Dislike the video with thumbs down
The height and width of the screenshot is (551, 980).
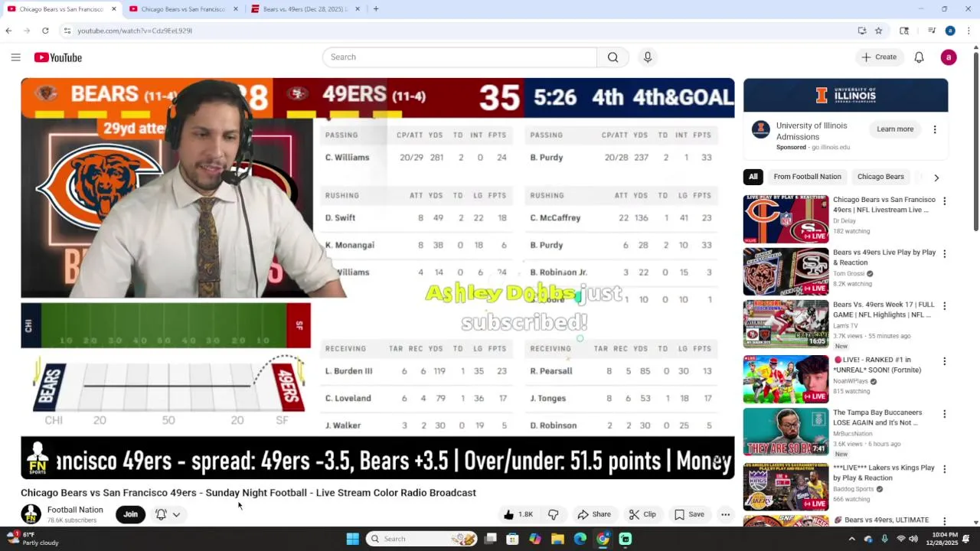[x=554, y=514]
